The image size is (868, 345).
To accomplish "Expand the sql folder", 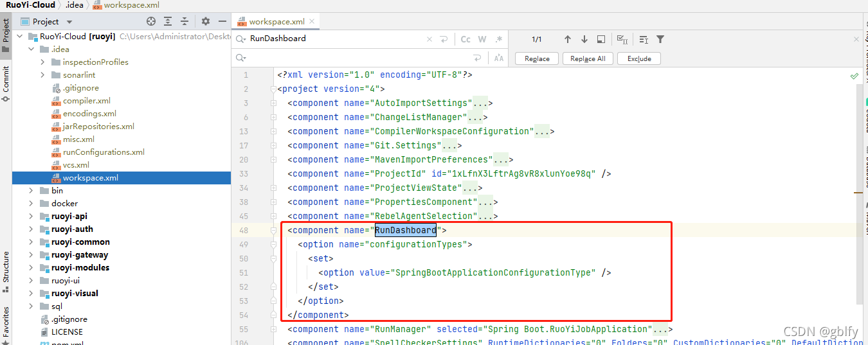I will (x=31, y=306).
